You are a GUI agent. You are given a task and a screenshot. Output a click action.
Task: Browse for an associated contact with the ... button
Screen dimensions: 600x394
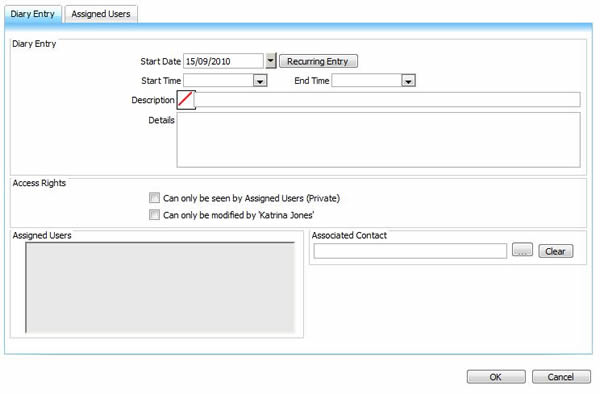(x=522, y=250)
